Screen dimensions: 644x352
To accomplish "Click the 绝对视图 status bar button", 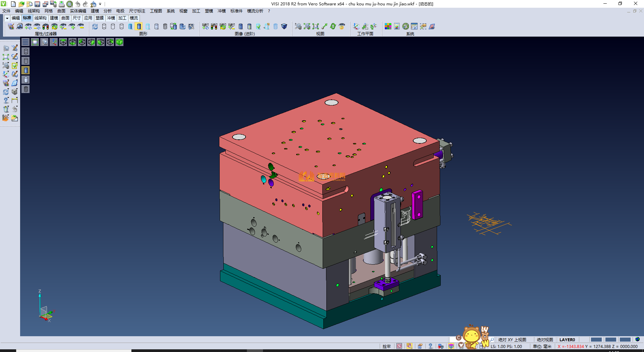I will point(545,340).
